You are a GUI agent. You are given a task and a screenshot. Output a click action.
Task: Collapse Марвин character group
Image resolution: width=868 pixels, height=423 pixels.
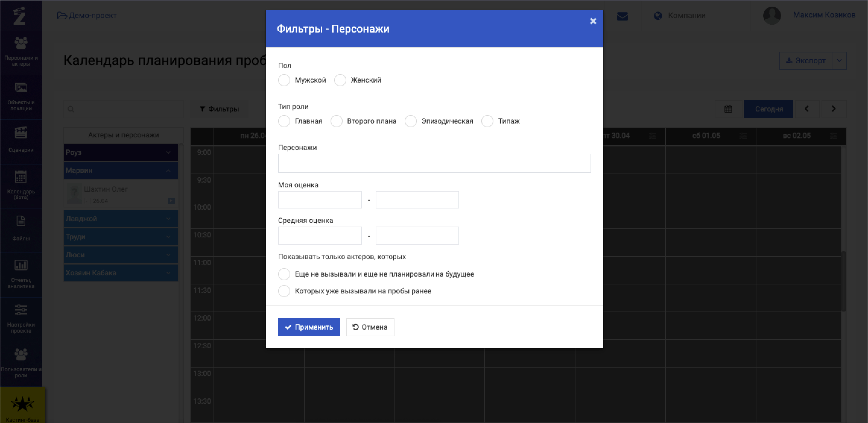(121, 170)
